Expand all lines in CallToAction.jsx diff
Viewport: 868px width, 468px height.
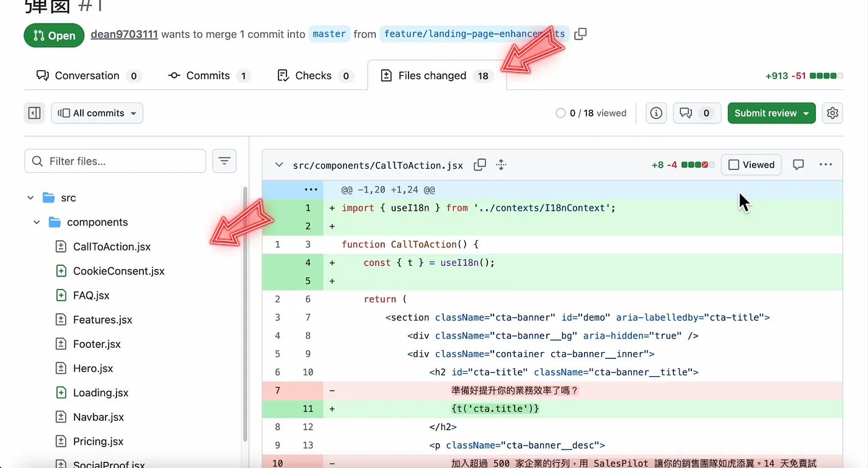tap(502, 165)
